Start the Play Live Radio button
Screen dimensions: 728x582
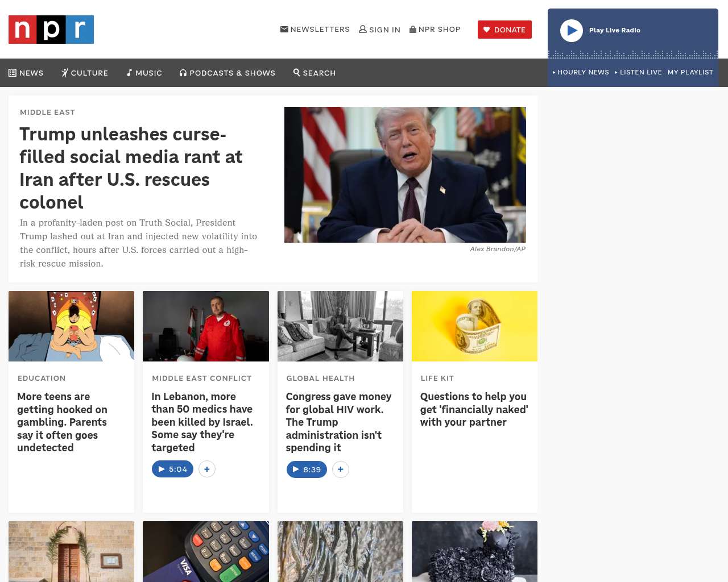(x=572, y=31)
